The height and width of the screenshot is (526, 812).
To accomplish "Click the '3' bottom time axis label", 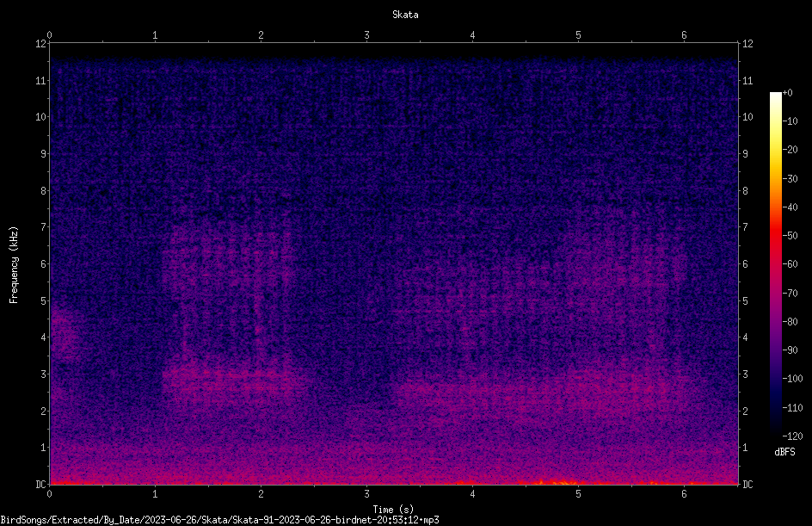I will (366, 494).
